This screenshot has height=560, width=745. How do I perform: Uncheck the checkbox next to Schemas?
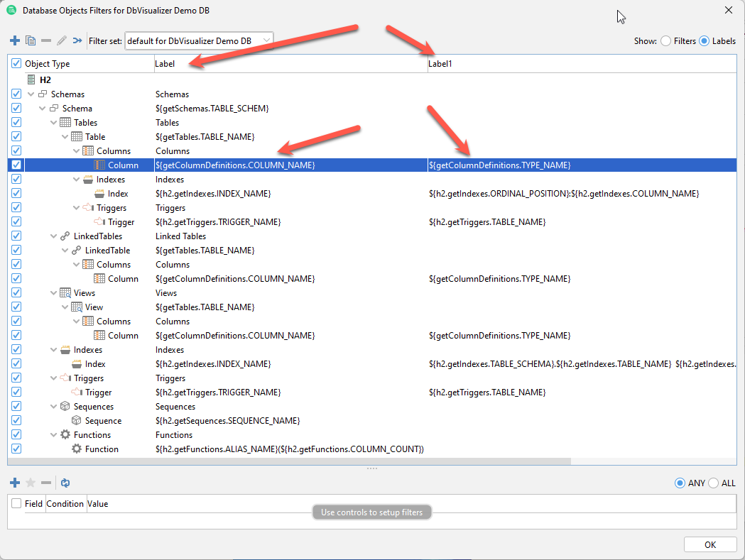coord(16,94)
